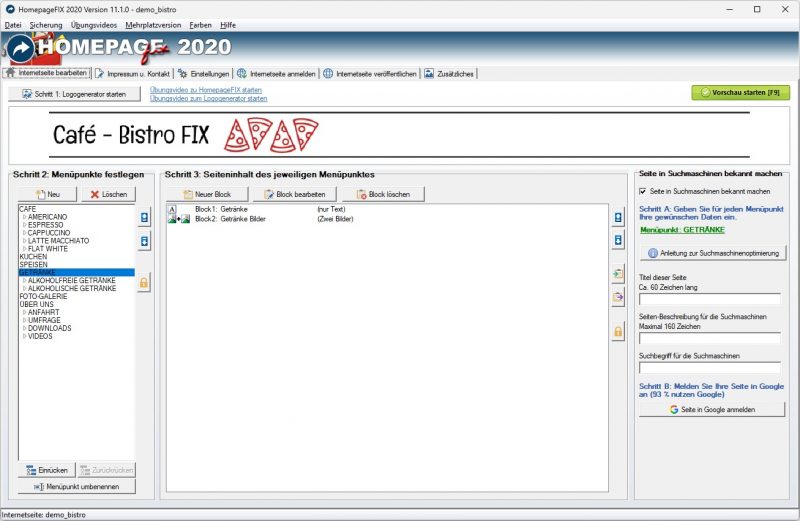
Task: Select FOTO-GALERIE in the menu tree
Action: pyautogui.click(x=43, y=296)
